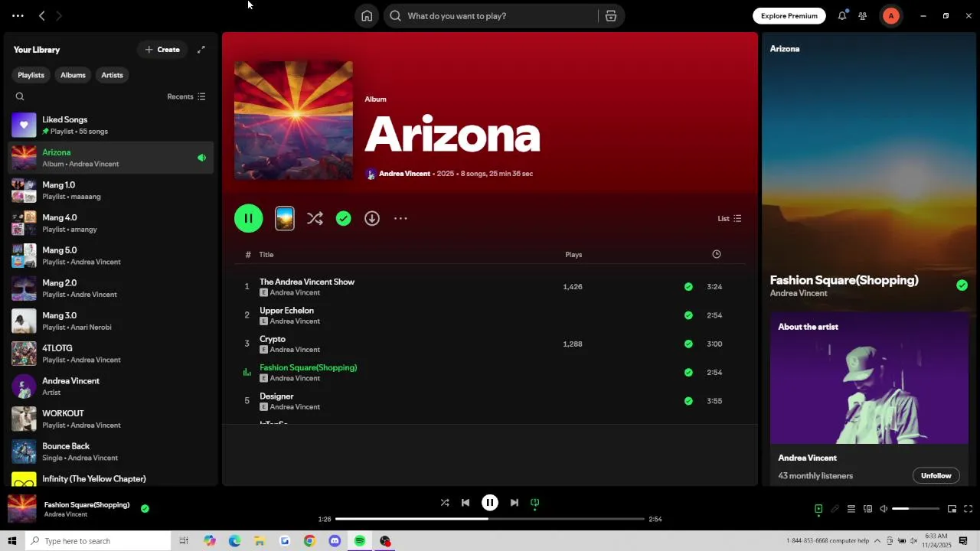Show hidden system tray icons

877,541
